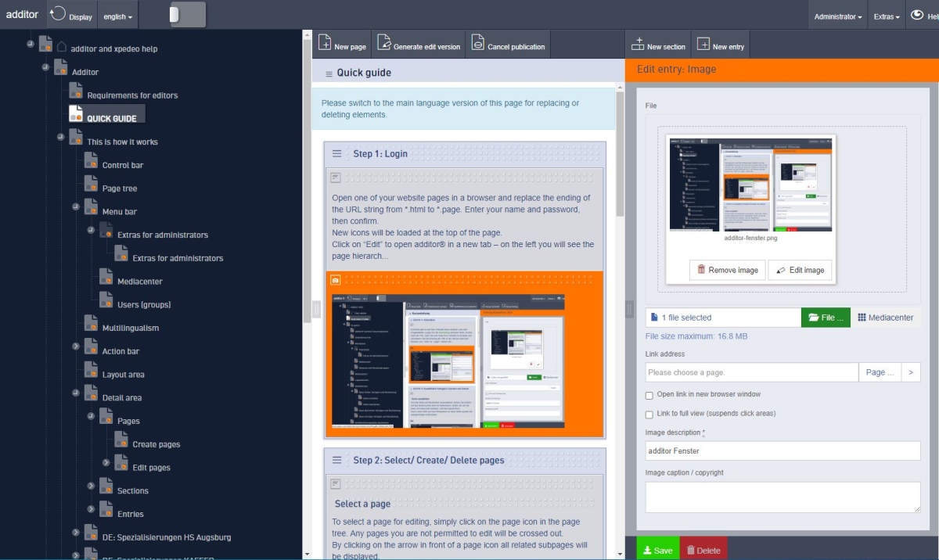Enable opening link in new browser window
Screen dimensions: 939x560
click(x=649, y=396)
